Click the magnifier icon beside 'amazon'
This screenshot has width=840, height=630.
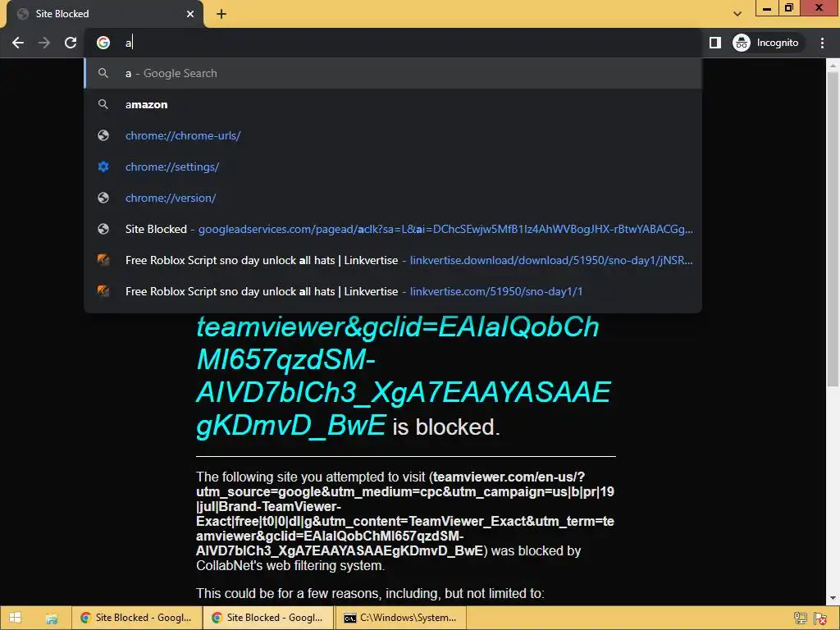click(x=103, y=104)
